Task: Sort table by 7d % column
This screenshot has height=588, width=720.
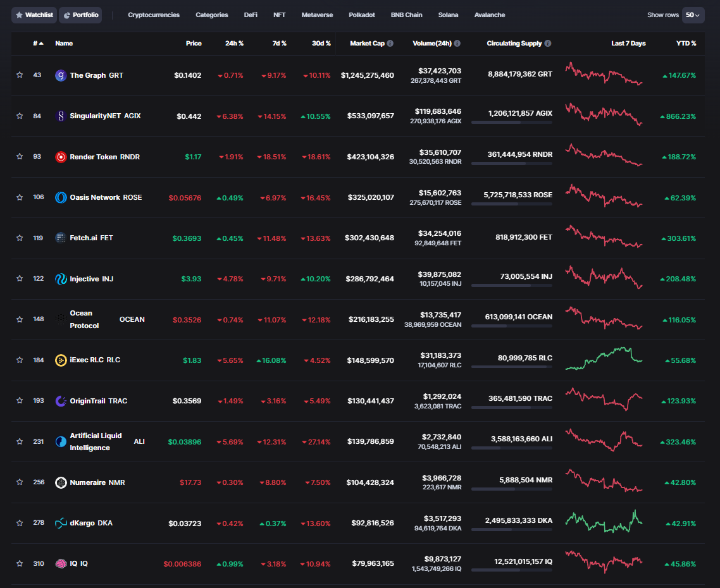Action: (x=279, y=43)
